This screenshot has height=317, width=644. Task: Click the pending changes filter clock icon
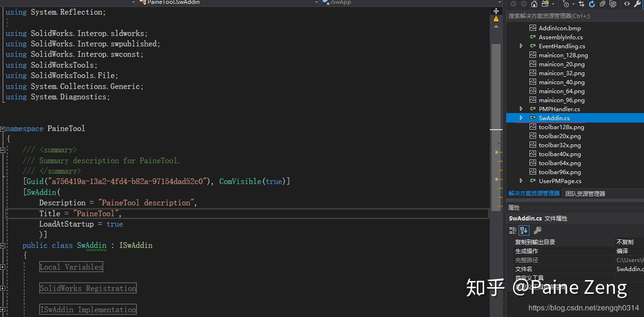[566, 4]
